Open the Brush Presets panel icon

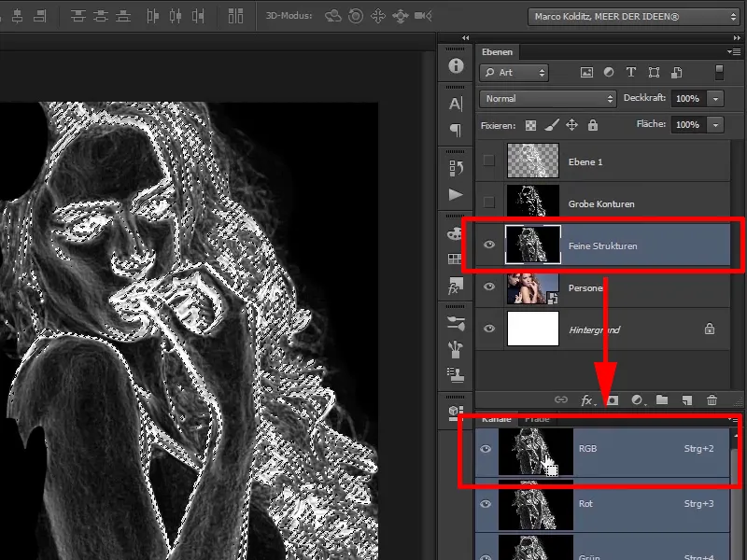456,323
